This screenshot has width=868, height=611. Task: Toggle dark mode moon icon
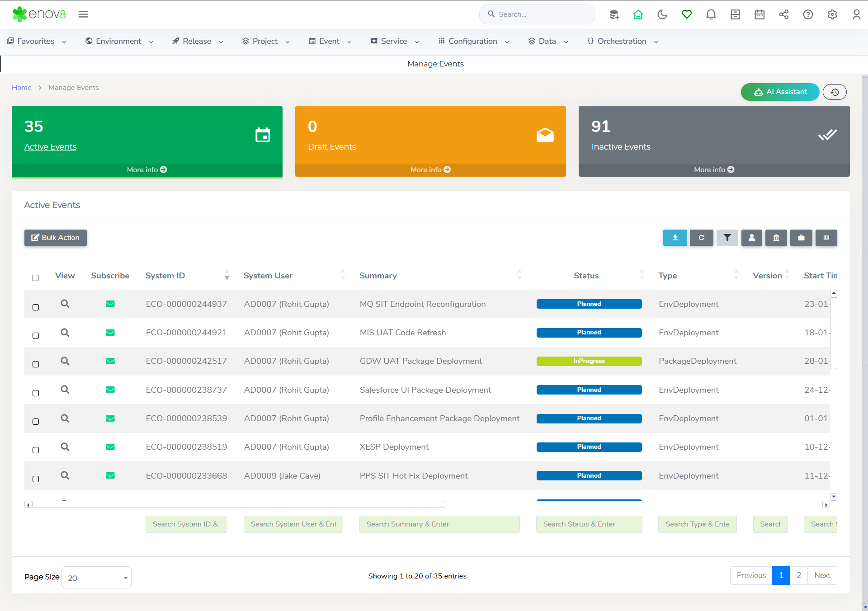click(x=662, y=14)
